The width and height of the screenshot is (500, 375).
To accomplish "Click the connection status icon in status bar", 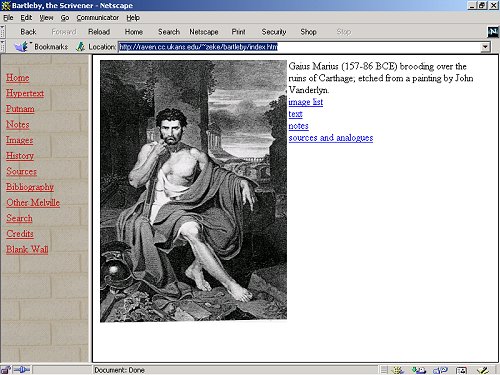I will 22,370.
